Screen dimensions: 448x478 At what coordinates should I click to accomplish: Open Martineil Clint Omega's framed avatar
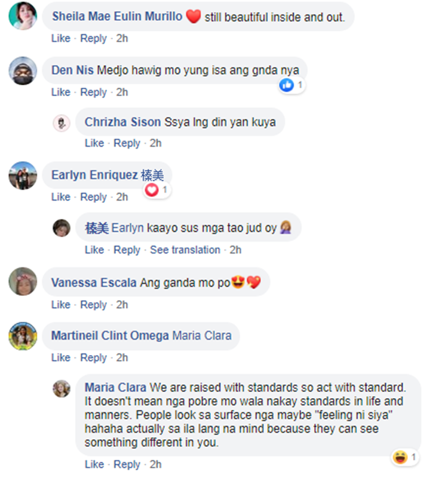(23, 336)
